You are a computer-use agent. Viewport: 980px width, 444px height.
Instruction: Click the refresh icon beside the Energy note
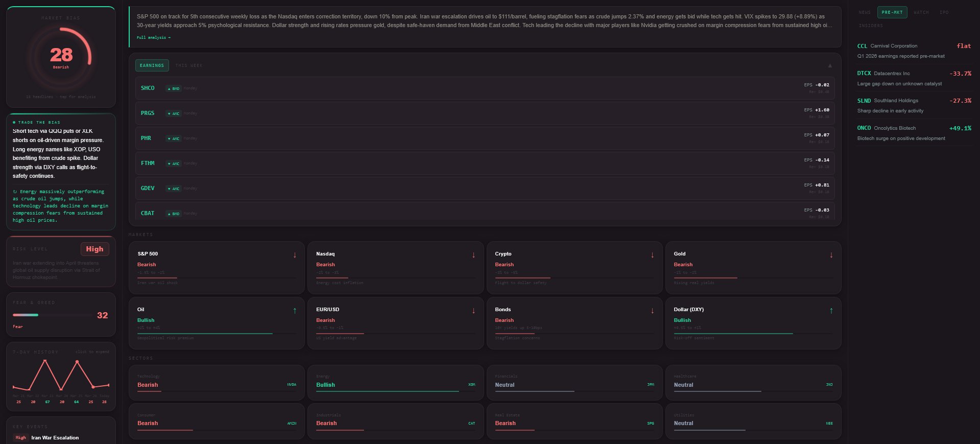15,192
